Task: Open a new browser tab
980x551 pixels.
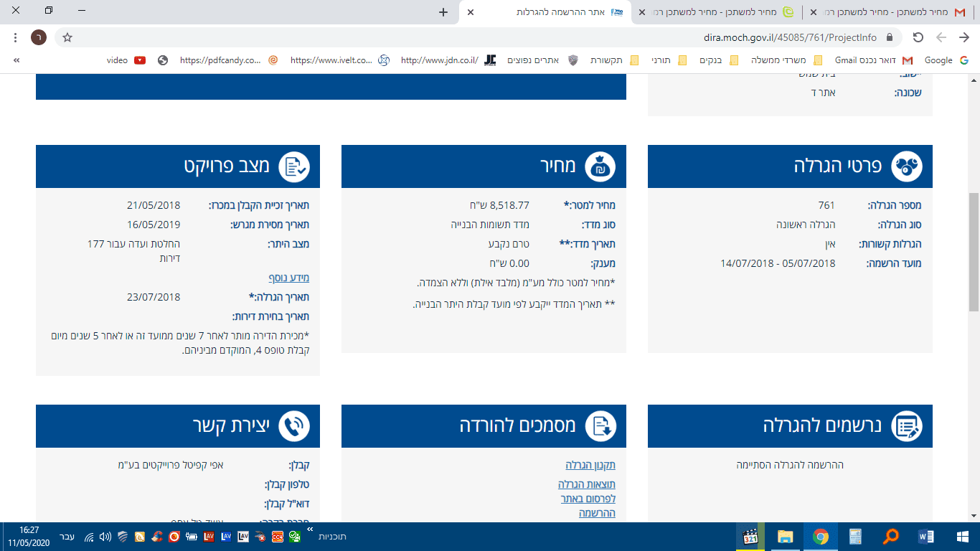Action: [443, 12]
